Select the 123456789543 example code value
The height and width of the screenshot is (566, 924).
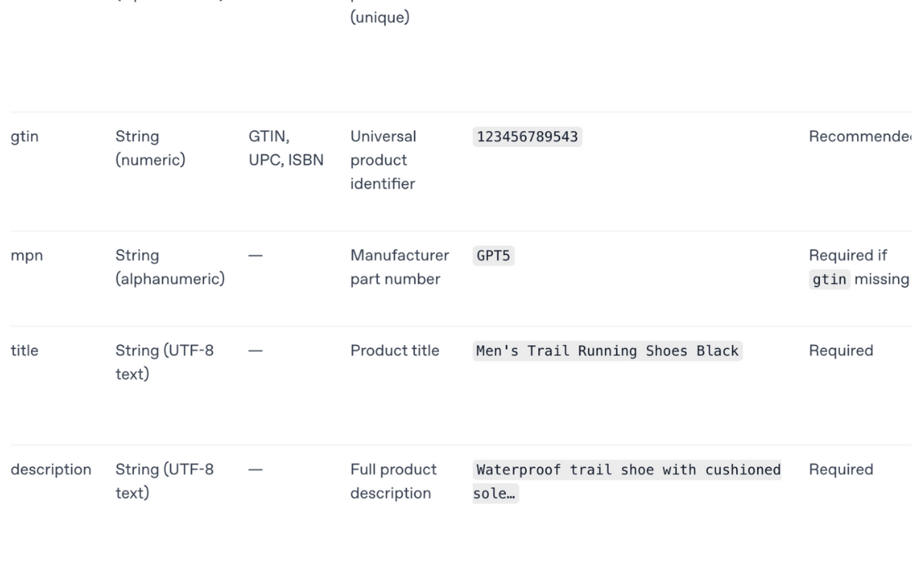click(527, 137)
